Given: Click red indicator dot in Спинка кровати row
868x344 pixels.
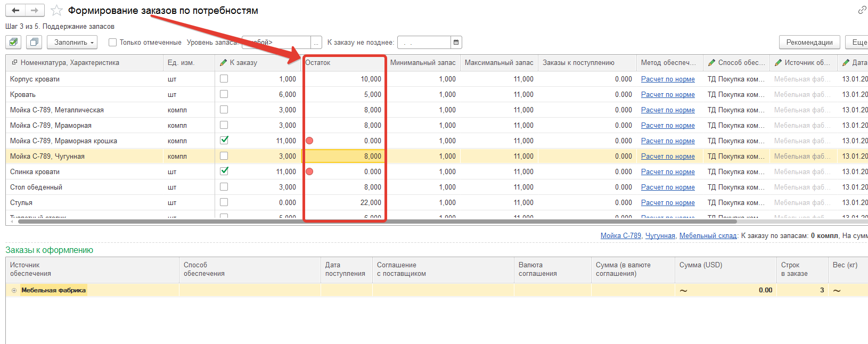Looking at the screenshot, I should [x=309, y=171].
